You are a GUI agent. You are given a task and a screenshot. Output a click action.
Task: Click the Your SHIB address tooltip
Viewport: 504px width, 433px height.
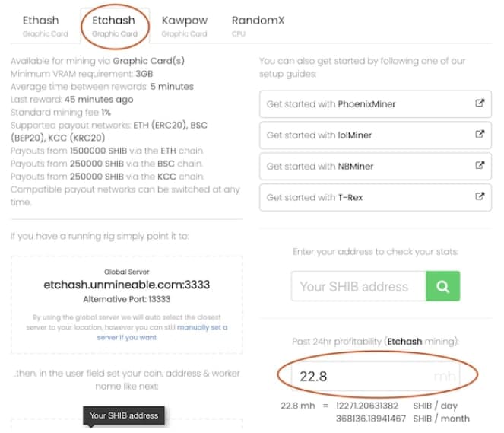[x=124, y=415]
